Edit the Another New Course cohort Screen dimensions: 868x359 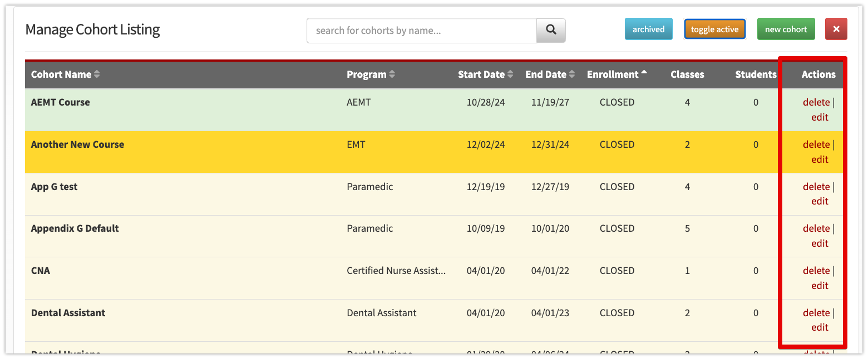coord(820,159)
